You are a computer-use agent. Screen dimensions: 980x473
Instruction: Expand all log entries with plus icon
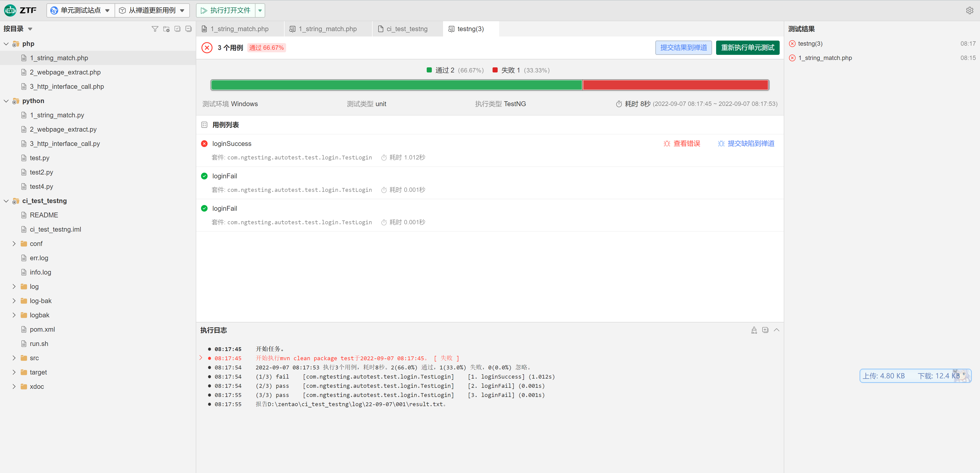(765, 330)
